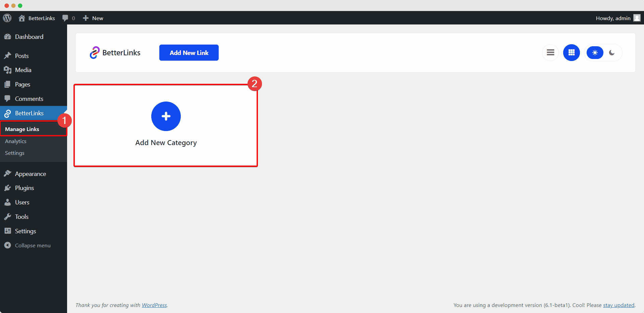
Task: Collapse the WordPress admin menu
Action: click(x=8, y=245)
